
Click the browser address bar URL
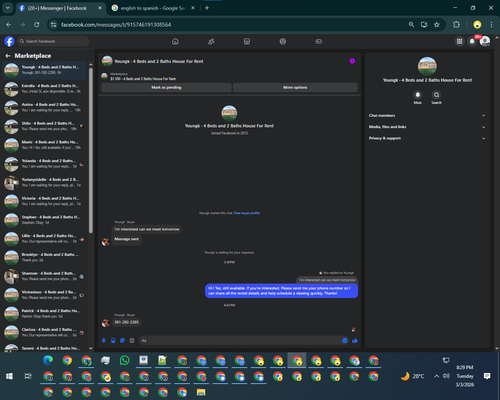(x=116, y=25)
